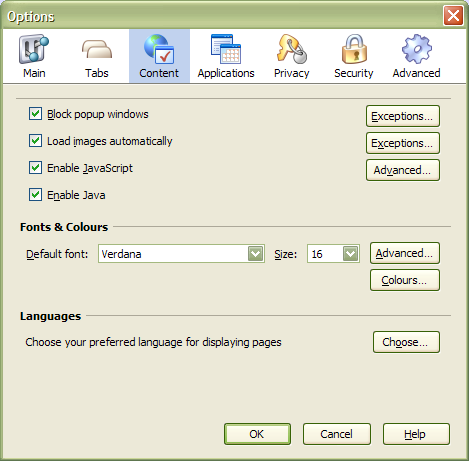Open Advanced JavaScript settings button

pos(403,170)
